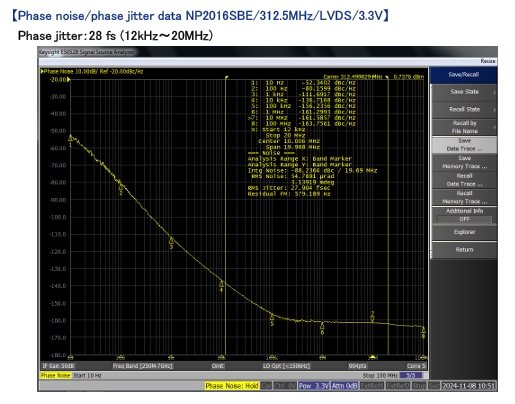Select marker 2 triangle at 100 Hz
The width and height of the screenshot is (515, 404).
coord(121,186)
